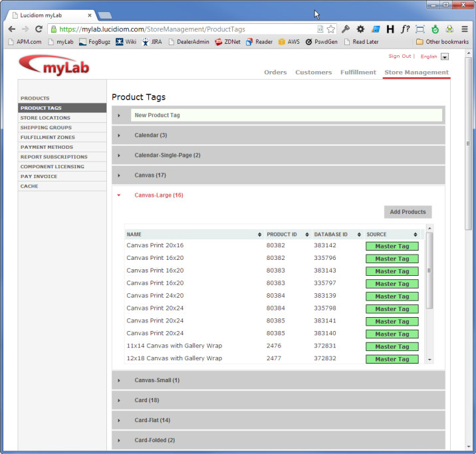This screenshot has width=476, height=454.
Task: Open Shipping Groups in the sidebar
Action: pos(62,128)
